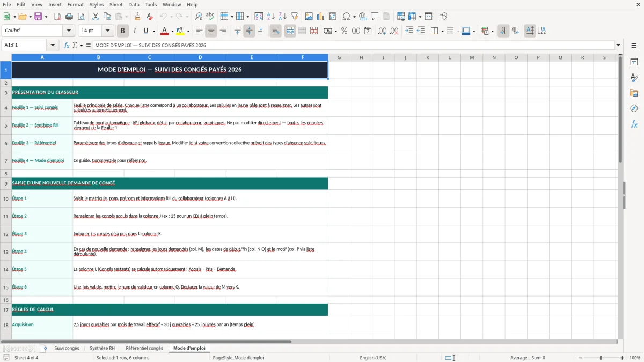Format as Date icon
644x362 pixels.
[368, 31]
